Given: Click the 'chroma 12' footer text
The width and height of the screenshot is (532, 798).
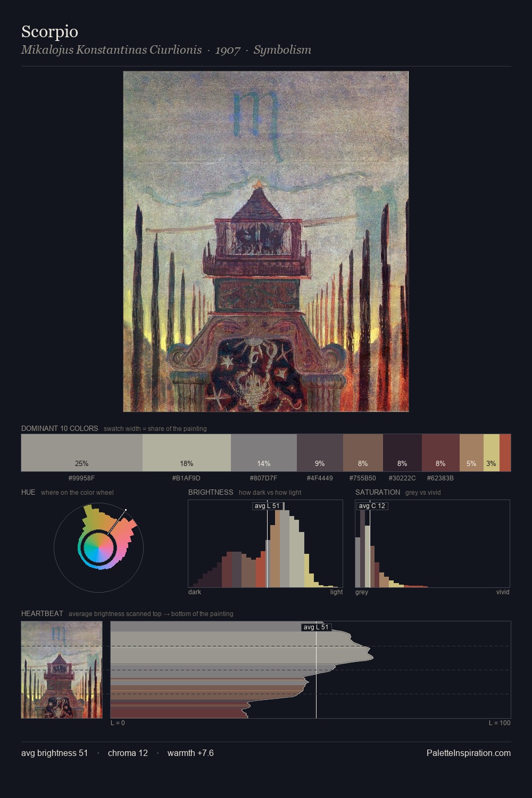Looking at the screenshot, I should (128, 753).
